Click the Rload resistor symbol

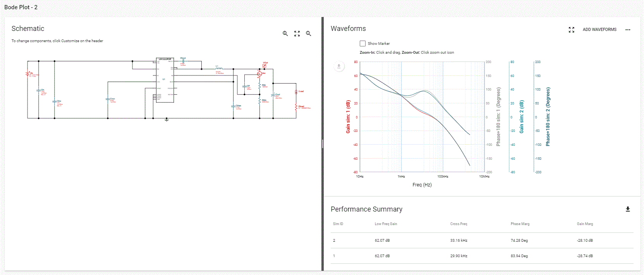(296, 107)
